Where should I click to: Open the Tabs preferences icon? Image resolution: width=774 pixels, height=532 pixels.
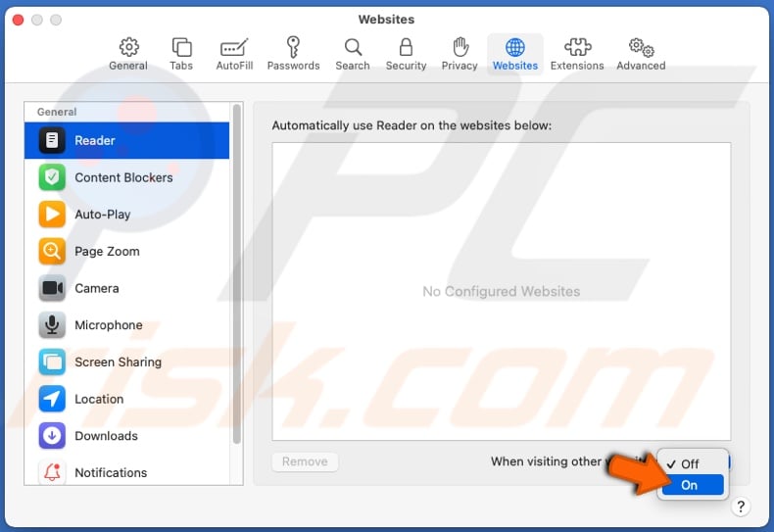181,47
